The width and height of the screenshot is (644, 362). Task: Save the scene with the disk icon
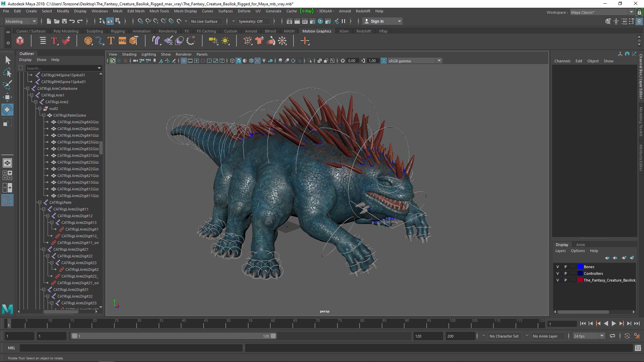point(64,21)
